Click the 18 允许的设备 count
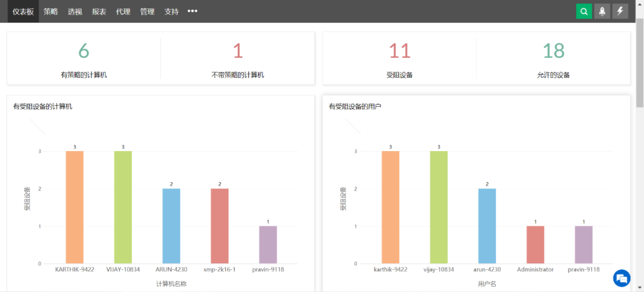 [x=553, y=51]
